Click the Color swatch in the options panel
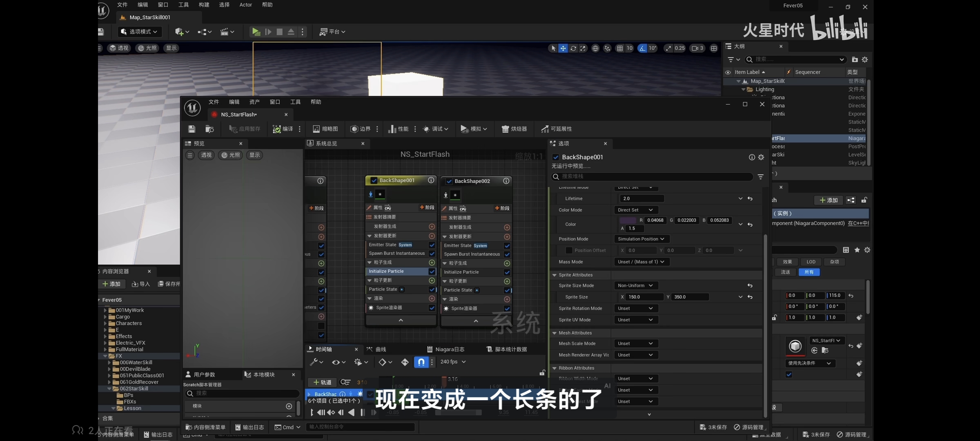The image size is (980, 441). (628, 220)
